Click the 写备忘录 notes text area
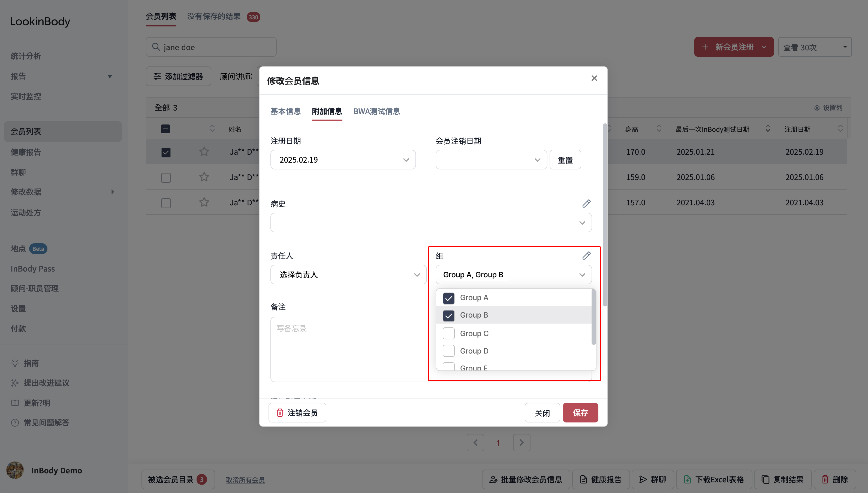Image resolution: width=868 pixels, height=493 pixels. coord(349,349)
